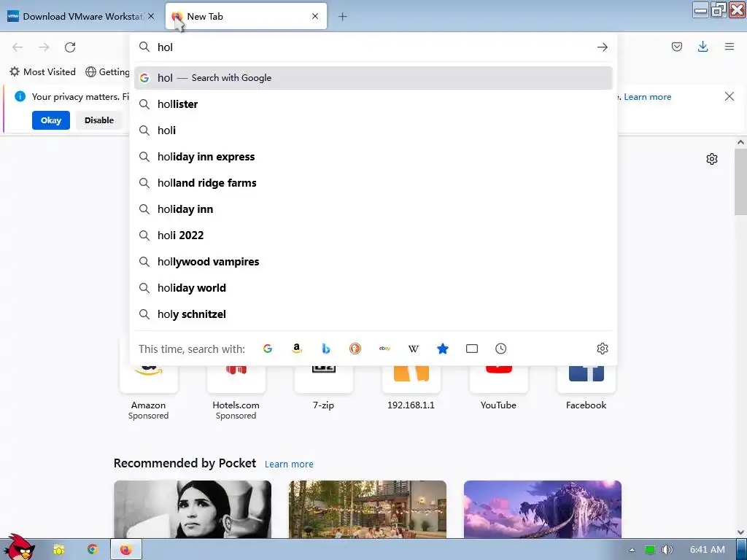The image size is (747, 560).
Task: Select 'hol — Search with Google' suggestion
Action: click(x=373, y=77)
